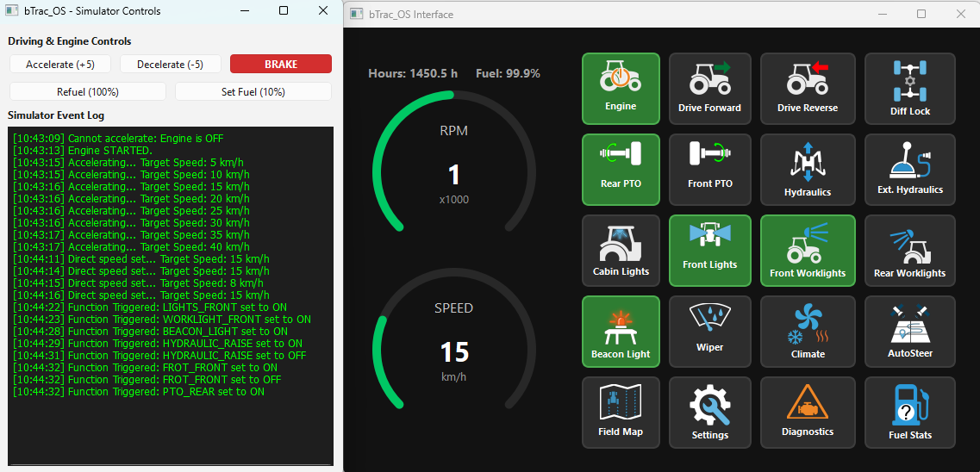Select log entry 'BEACON_LIGHT set to ON'
The width and height of the screenshot is (980, 472).
pyautogui.click(x=225, y=332)
